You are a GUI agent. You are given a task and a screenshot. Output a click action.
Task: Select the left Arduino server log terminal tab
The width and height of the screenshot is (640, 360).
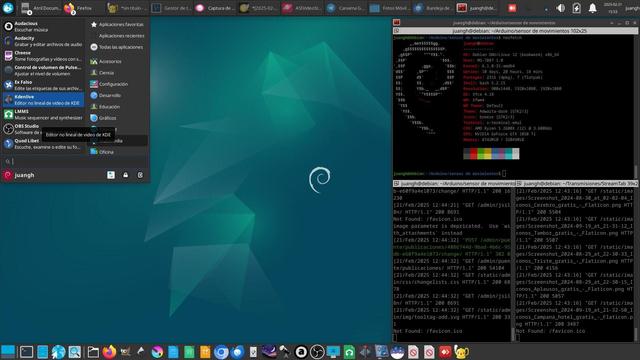click(x=453, y=184)
